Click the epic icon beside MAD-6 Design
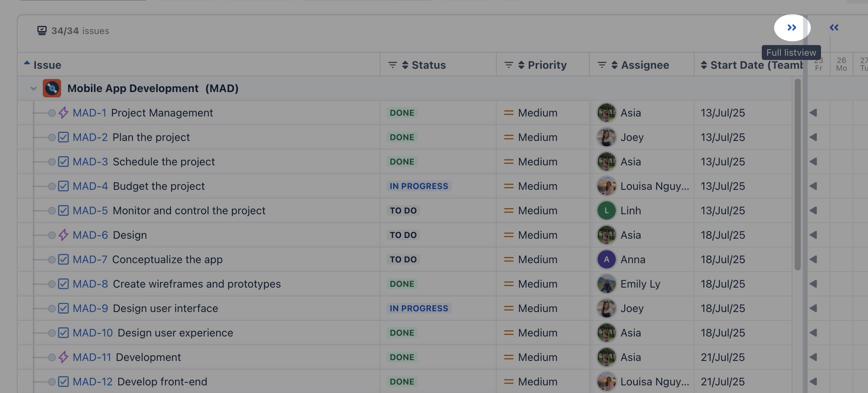 [63, 235]
